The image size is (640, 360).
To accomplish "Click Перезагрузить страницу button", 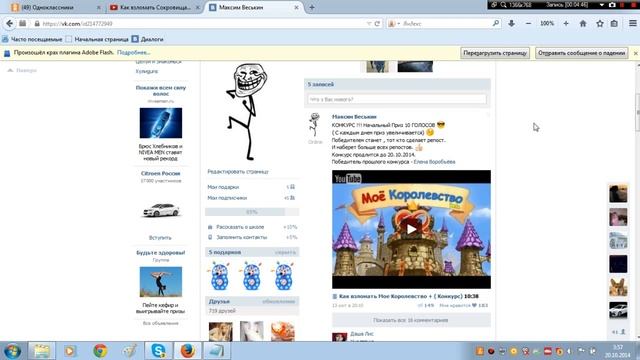I will click(x=495, y=53).
